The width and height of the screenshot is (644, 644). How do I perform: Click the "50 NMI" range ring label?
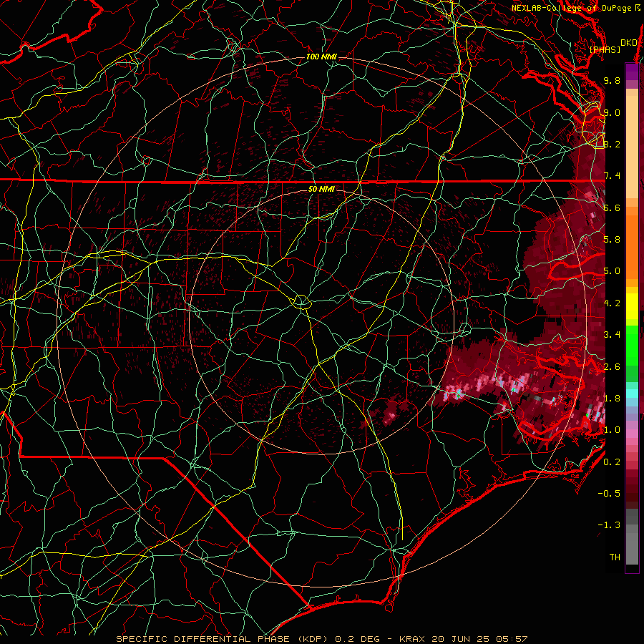point(321,189)
